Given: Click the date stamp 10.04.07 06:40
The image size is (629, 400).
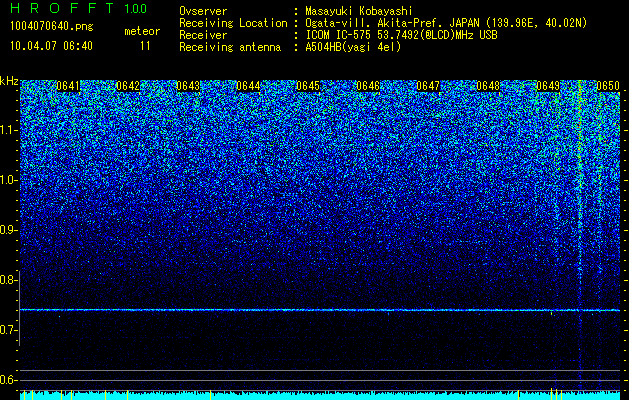Looking at the screenshot, I should pos(51,46).
